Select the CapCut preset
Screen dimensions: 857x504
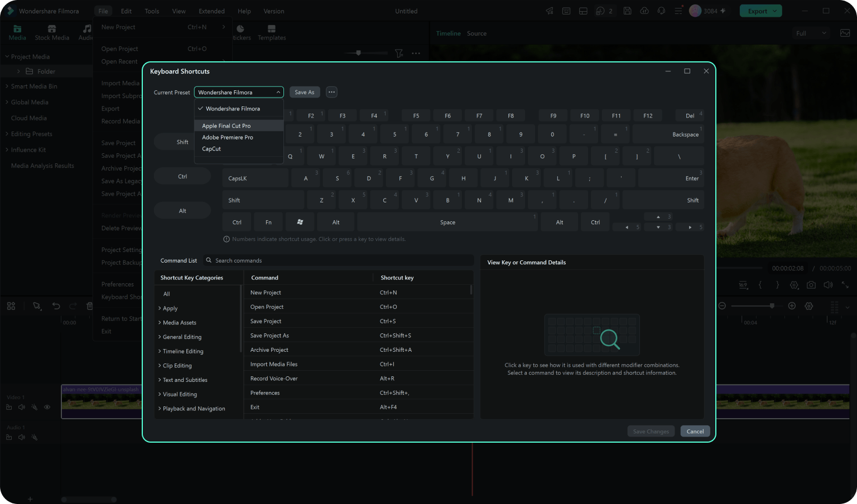pos(239,149)
